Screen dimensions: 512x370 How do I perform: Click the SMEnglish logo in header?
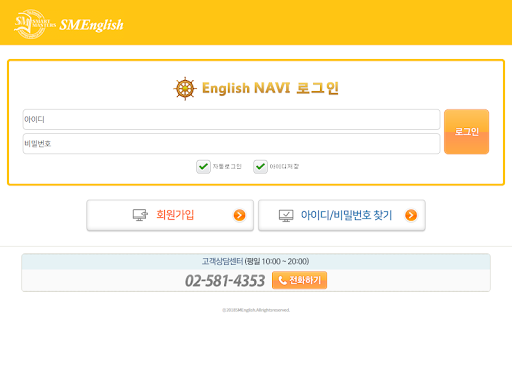click(x=69, y=24)
